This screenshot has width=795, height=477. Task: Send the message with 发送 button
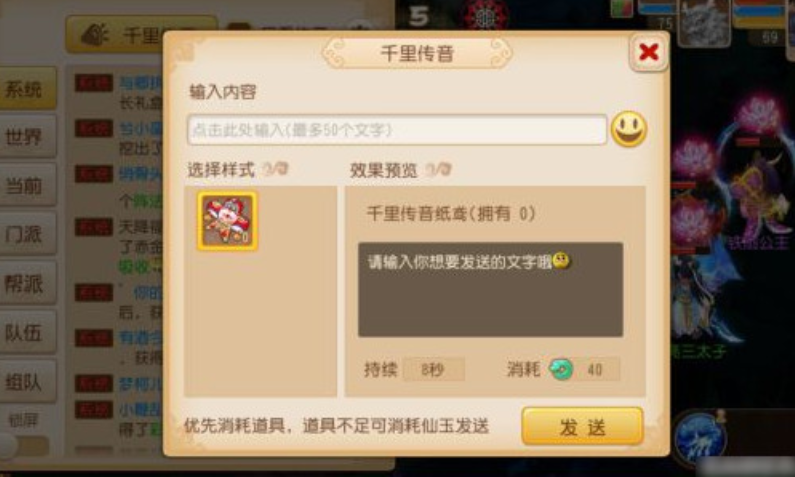[x=583, y=426]
